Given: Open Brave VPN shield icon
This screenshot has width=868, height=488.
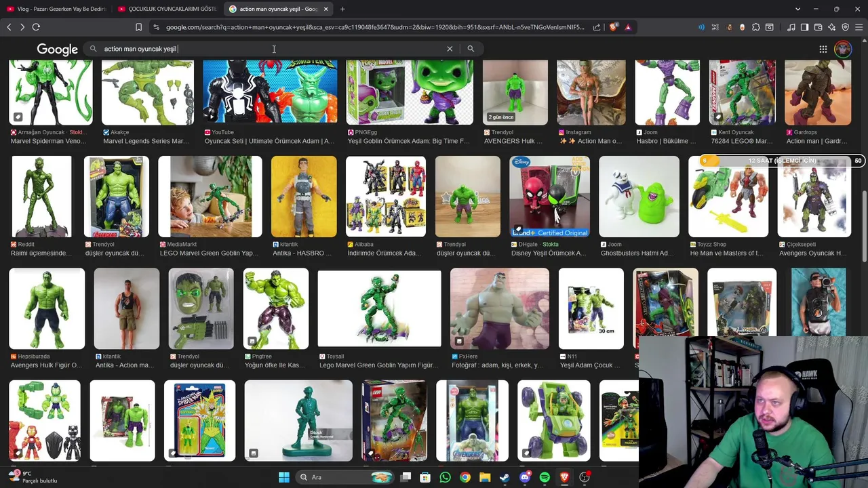Looking at the screenshot, I should click(845, 27).
